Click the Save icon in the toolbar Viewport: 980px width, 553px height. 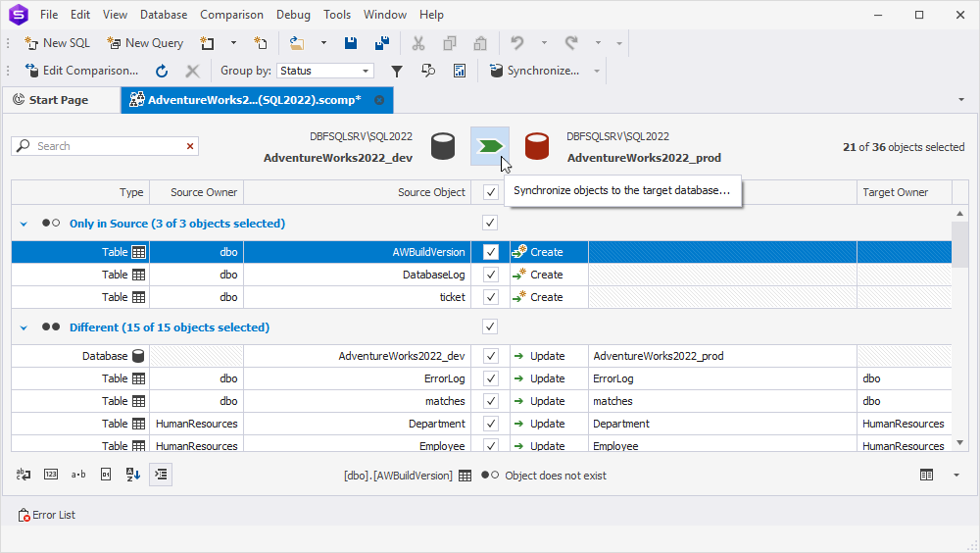coord(351,43)
